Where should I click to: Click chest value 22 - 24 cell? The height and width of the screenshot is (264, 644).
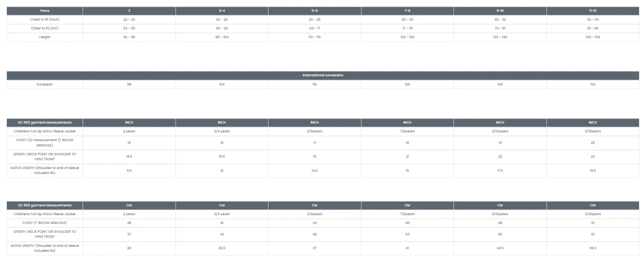129,19
